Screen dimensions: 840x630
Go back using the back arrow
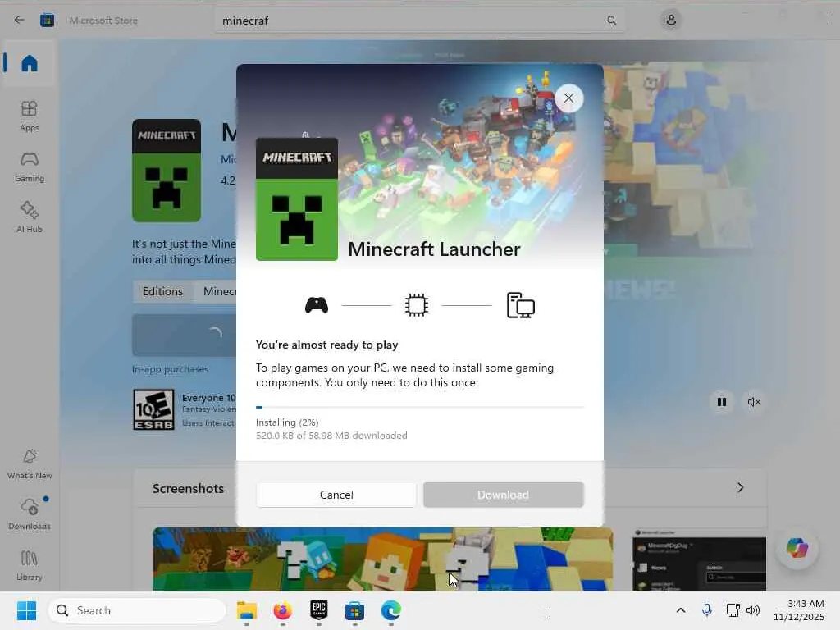coord(20,20)
